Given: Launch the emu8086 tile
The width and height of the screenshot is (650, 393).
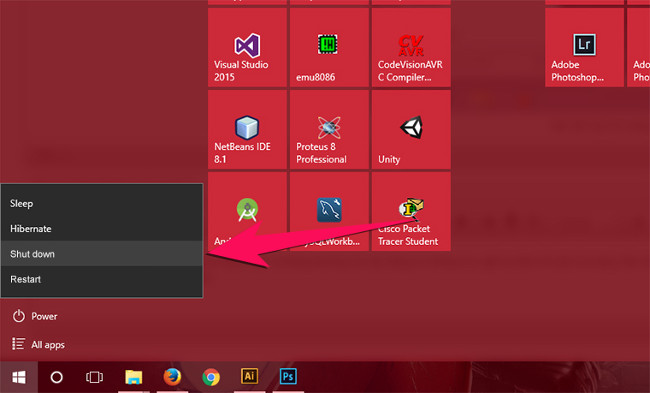Looking at the screenshot, I should pyautogui.click(x=329, y=47).
